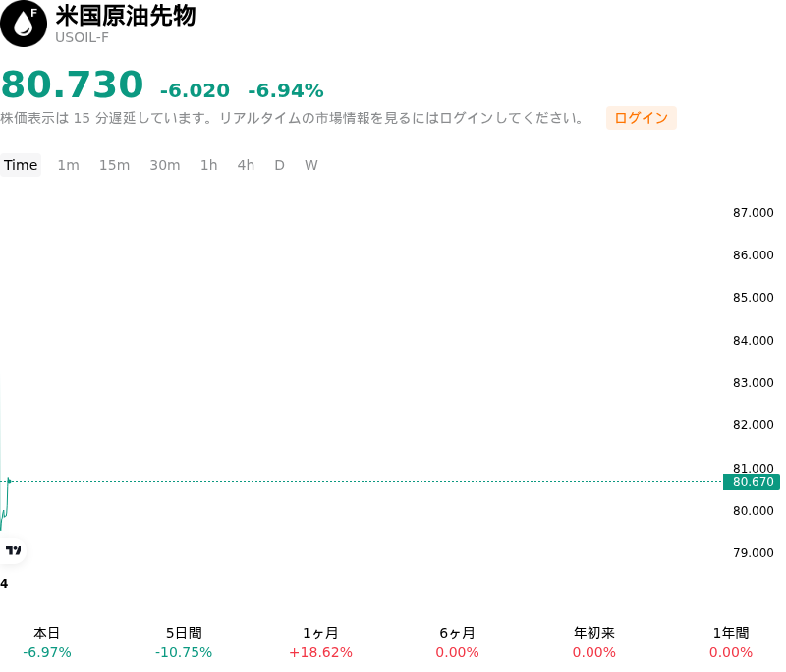Click the 82.000 price axis label

click(x=753, y=425)
